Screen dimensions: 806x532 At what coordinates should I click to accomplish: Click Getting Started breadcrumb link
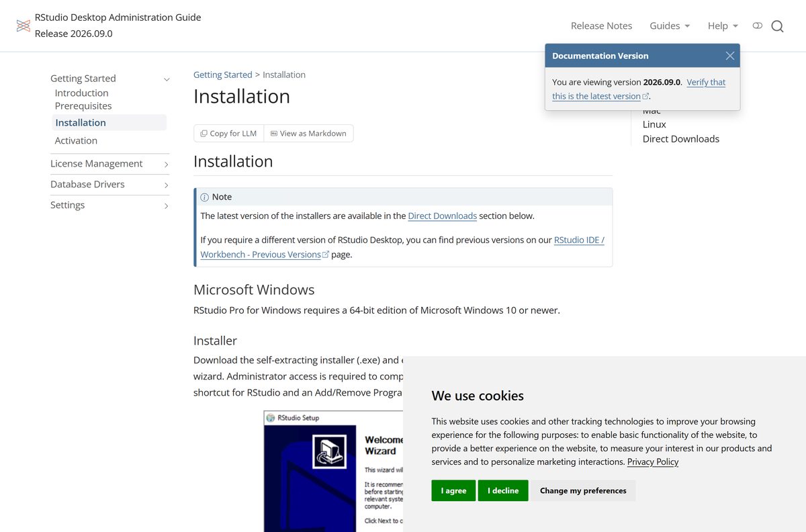coord(222,75)
